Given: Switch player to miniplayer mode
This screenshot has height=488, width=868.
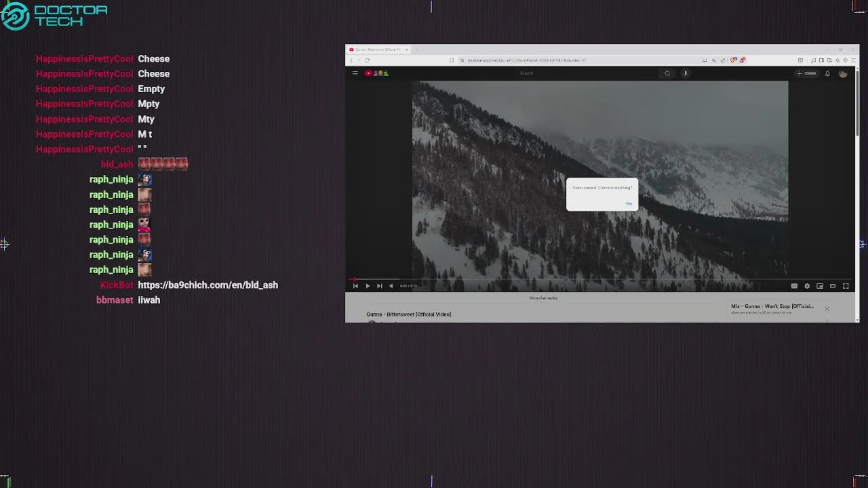Looking at the screenshot, I should click(x=820, y=286).
